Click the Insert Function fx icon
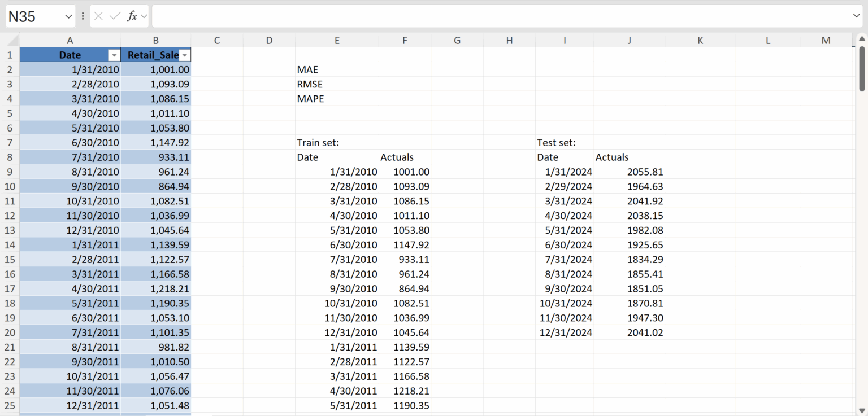The width and height of the screenshot is (868, 416). pyautogui.click(x=132, y=16)
